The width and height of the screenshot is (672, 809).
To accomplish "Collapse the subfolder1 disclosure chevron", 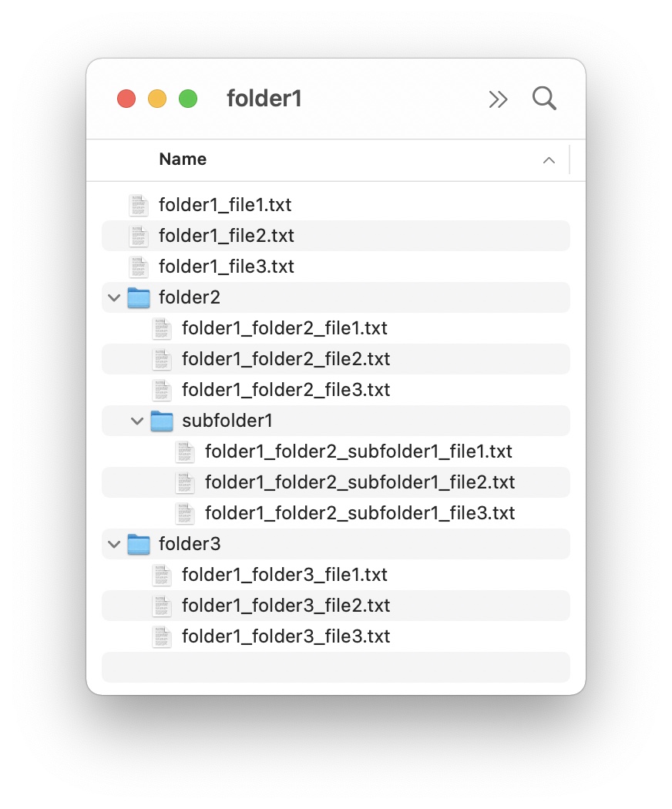I will [136, 421].
